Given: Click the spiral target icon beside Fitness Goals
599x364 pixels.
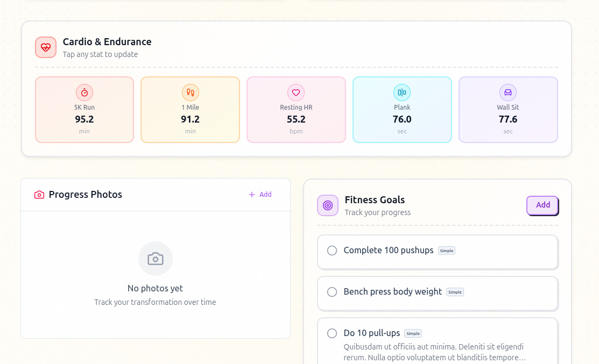Looking at the screenshot, I should point(328,205).
